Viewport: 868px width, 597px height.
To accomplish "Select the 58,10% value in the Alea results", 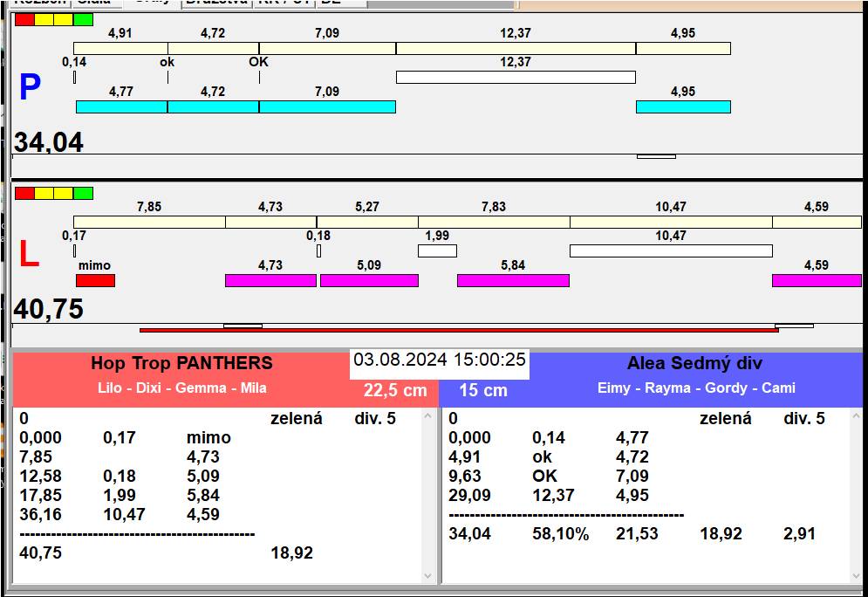I will click(x=560, y=534).
